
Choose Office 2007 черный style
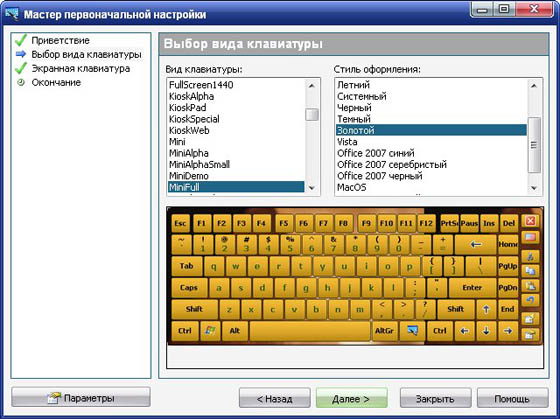coord(431,176)
